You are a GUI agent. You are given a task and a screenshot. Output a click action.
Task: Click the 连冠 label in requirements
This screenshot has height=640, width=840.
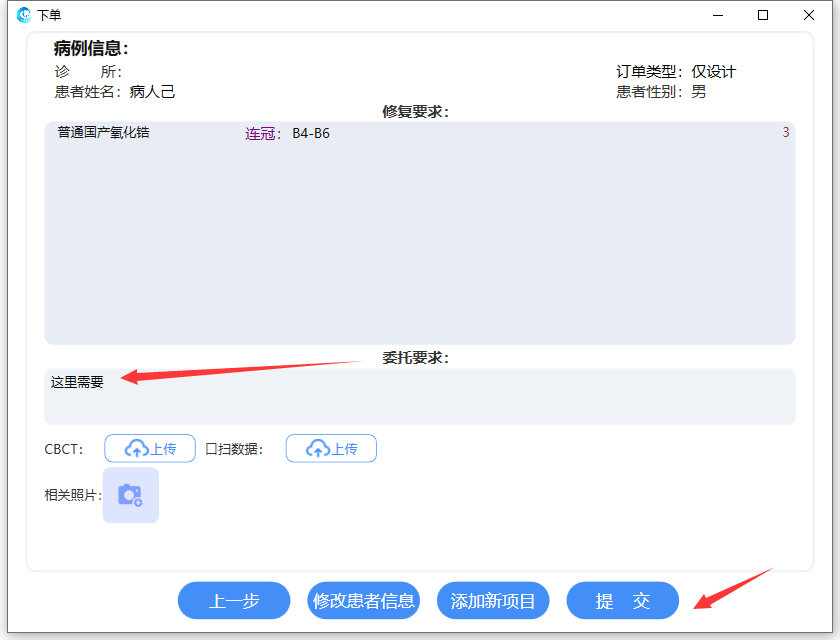click(263, 133)
